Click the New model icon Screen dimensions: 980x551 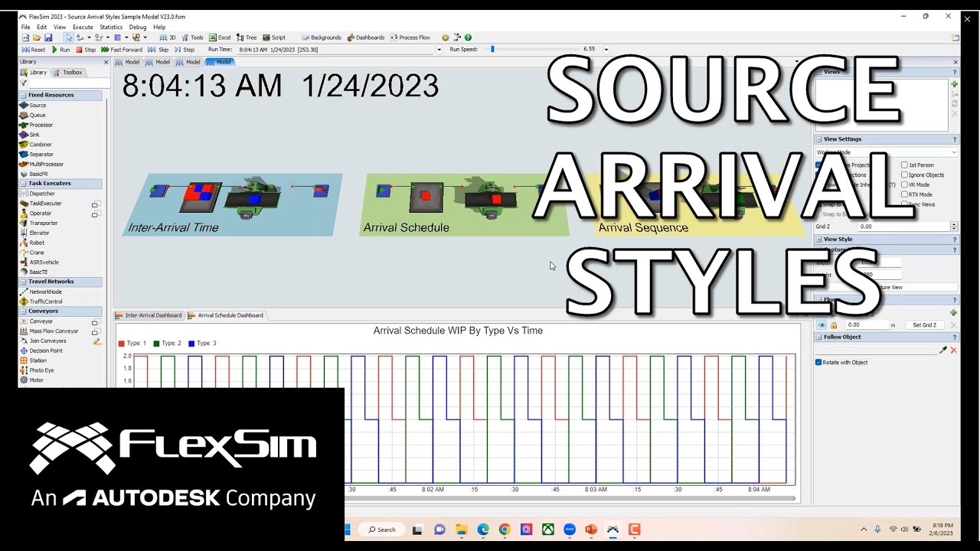pyautogui.click(x=25, y=37)
